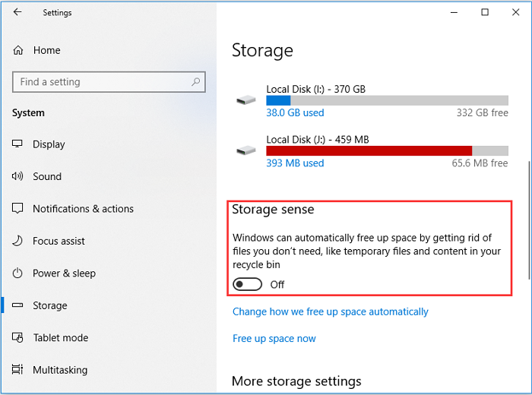Open the Storage settings page
This screenshot has height=395, width=532.
(x=50, y=305)
